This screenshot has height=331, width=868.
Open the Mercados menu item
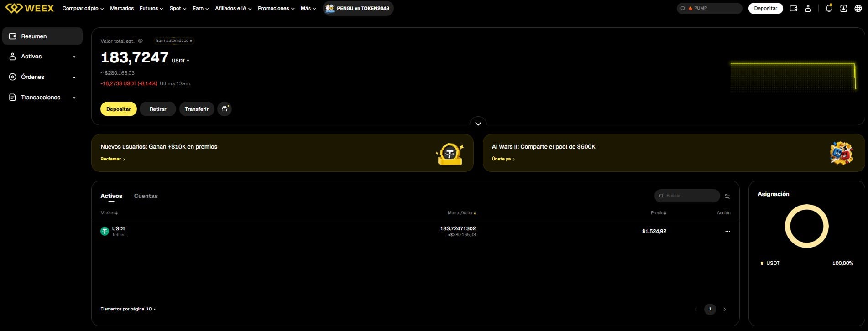[x=122, y=8]
